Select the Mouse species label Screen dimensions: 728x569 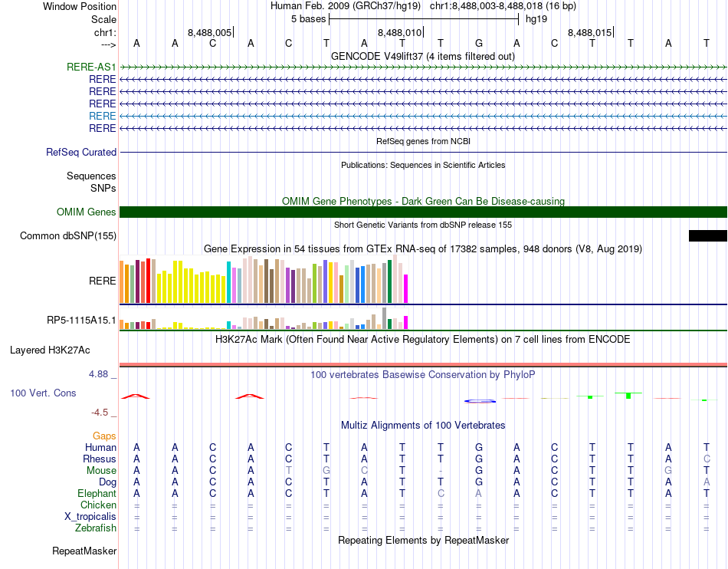coord(101,471)
